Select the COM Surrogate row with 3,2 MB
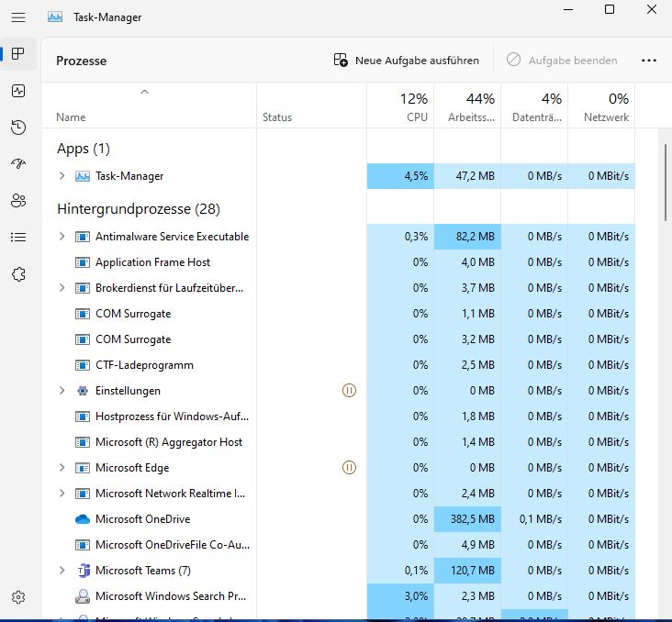672x622 pixels. [339, 339]
